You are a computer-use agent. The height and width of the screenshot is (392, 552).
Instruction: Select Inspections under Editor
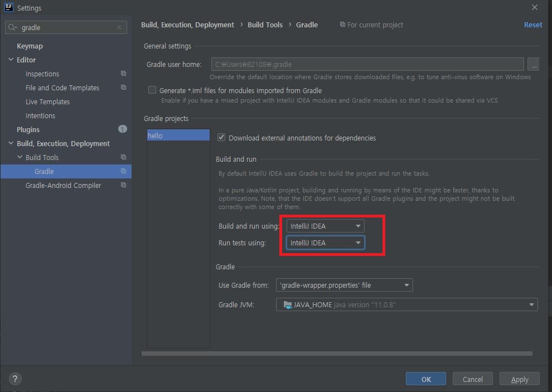[x=42, y=74]
